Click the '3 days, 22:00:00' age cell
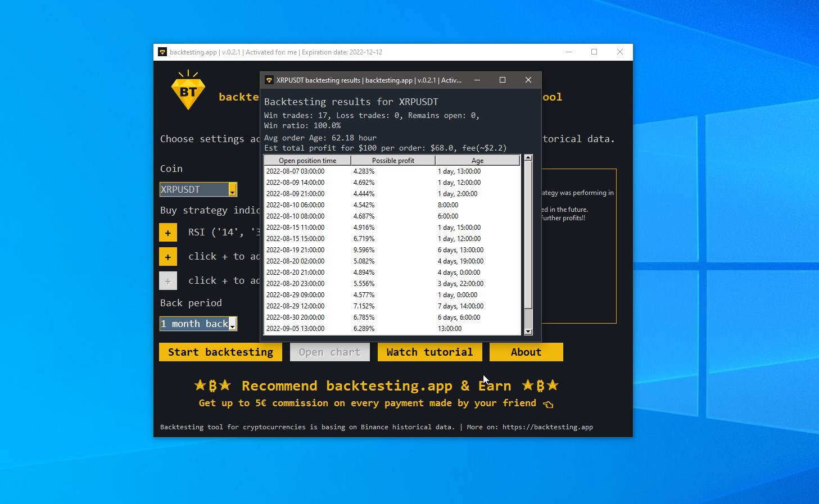This screenshot has width=819, height=504. [x=460, y=284]
